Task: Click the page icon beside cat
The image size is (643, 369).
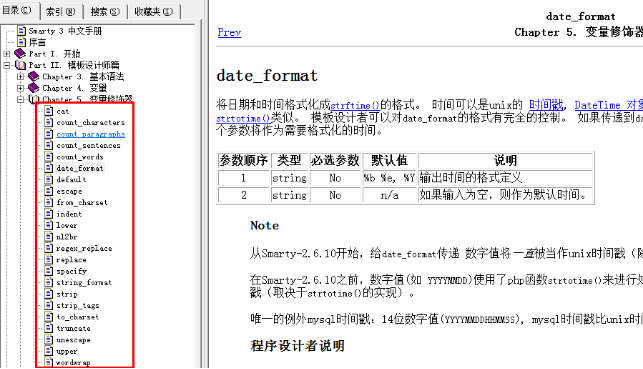Action: tap(49, 111)
